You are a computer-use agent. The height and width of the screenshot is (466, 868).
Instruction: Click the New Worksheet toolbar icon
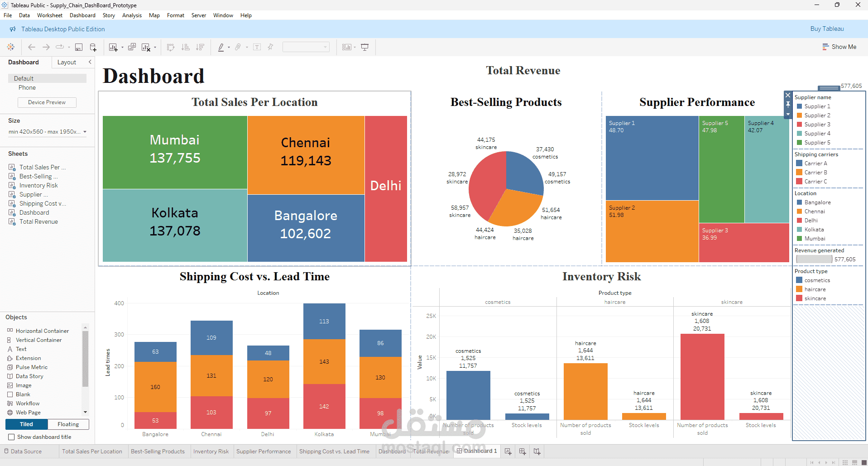tap(113, 47)
